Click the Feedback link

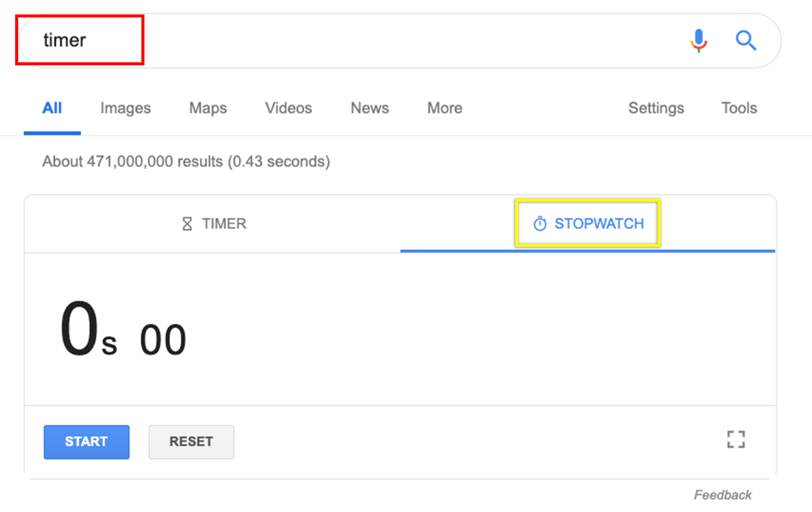click(x=723, y=495)
